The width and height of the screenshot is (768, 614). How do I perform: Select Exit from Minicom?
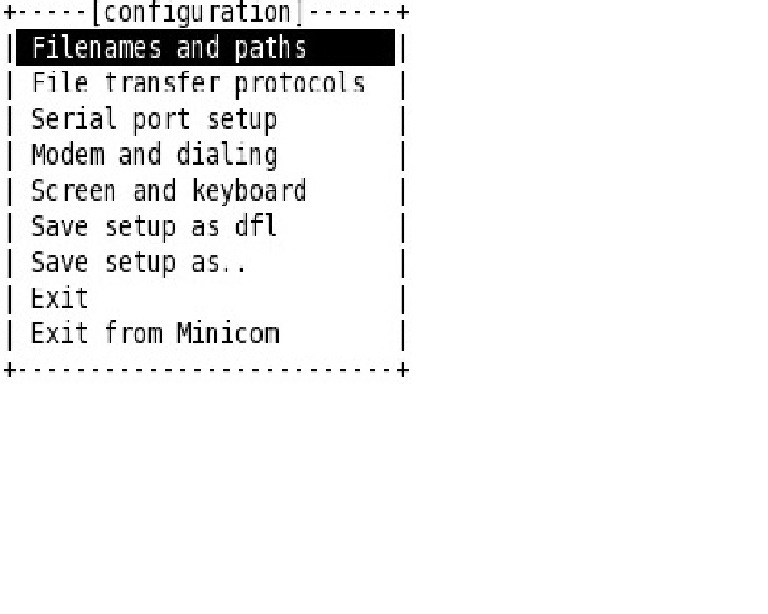point(155,333)
